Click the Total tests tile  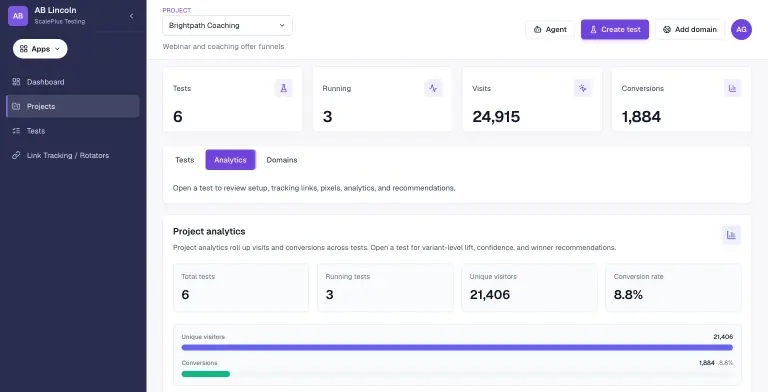point(241,288)
